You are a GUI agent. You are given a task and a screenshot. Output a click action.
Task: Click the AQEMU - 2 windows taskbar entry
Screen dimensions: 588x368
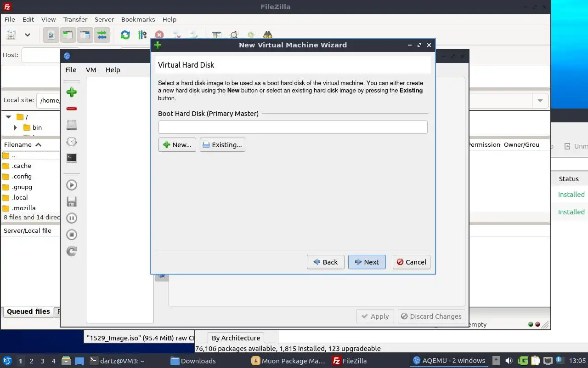tap(449, 361)
